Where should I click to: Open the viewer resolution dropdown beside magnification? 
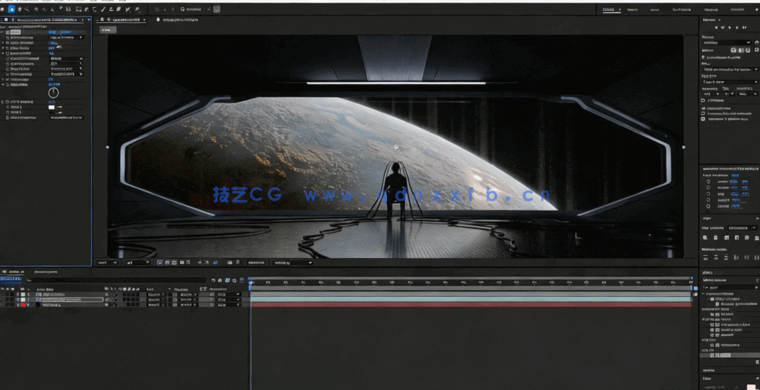pos(138,263)
